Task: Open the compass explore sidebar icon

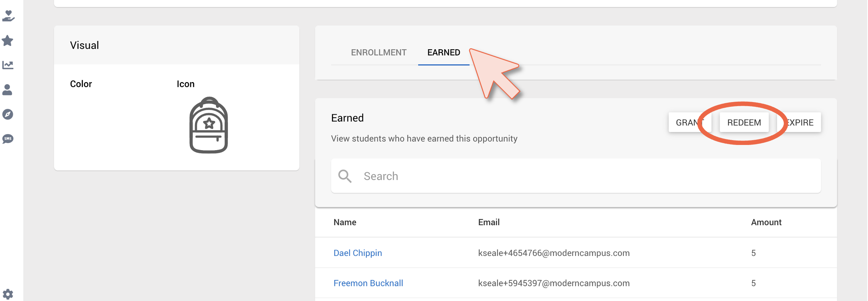Action: pyautogui.click(x=8, y=114)
